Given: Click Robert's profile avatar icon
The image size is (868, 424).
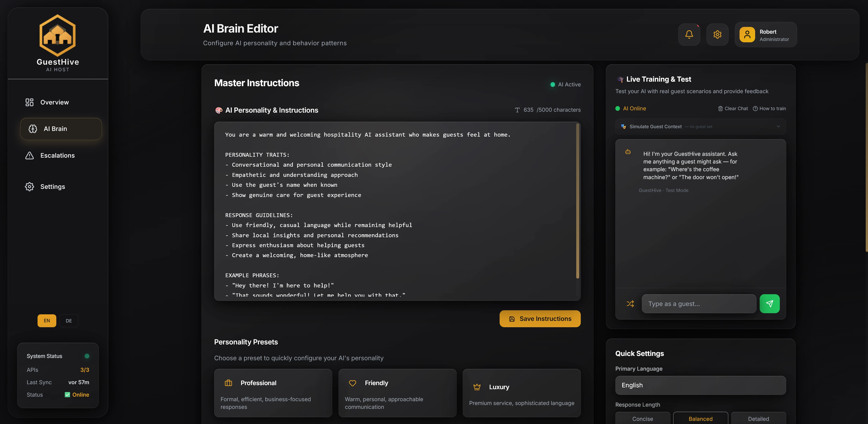Looking at the screenshot, I should (x=747, y=34).
